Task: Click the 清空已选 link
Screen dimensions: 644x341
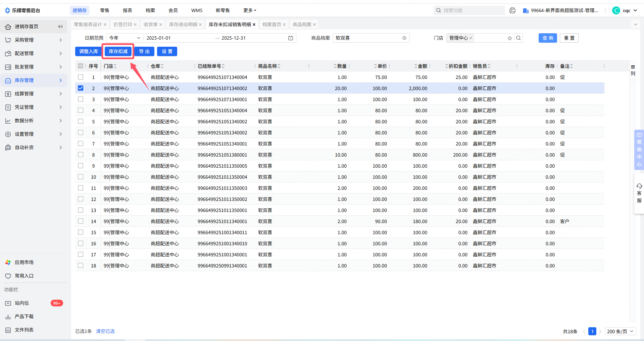Action: pyautogui.click(x=105, y=331)
